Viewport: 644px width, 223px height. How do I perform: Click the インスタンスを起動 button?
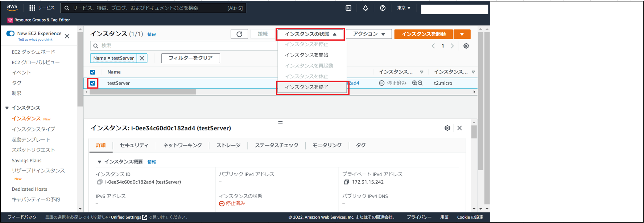click(424, 34)
